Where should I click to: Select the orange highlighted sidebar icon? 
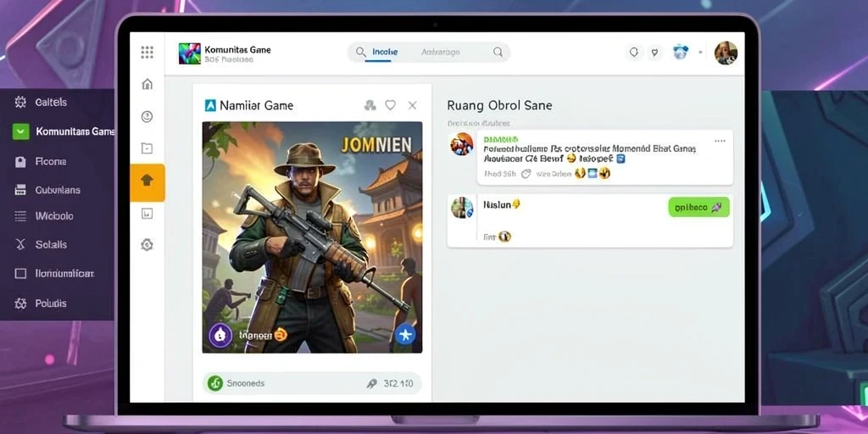147,183
